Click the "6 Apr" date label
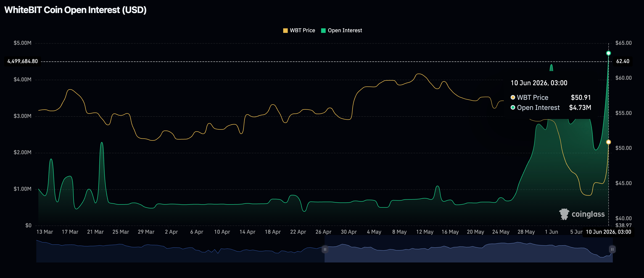This screenshot has height=278, width=644. point(197,232)
